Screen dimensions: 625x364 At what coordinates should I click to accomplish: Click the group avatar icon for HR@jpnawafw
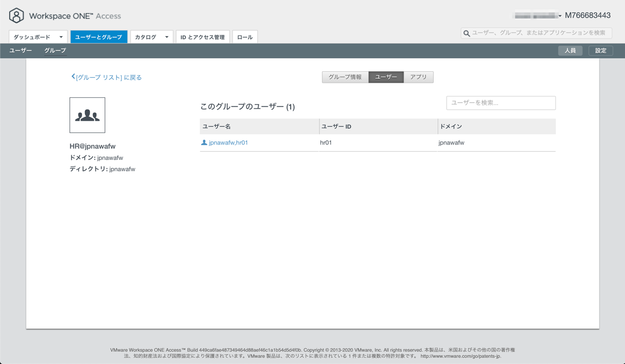tap(87, 115)
